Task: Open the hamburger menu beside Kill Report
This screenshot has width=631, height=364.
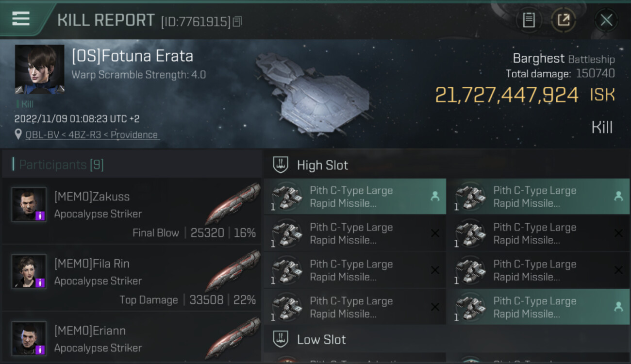Action: pos(21,19)
